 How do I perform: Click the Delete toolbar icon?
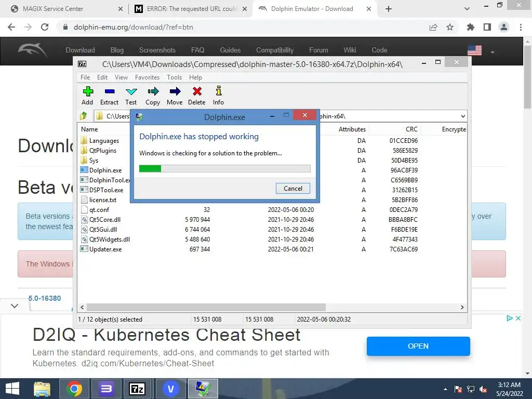click(x=197, y=91)
